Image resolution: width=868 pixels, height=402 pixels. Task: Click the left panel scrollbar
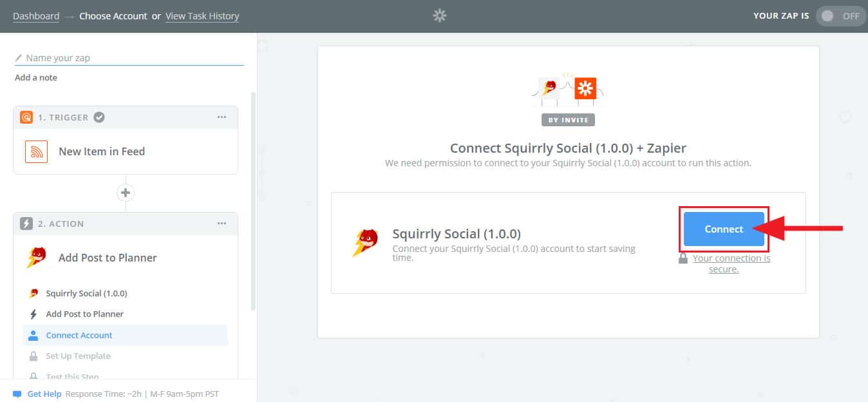click(x=253, y=201)
